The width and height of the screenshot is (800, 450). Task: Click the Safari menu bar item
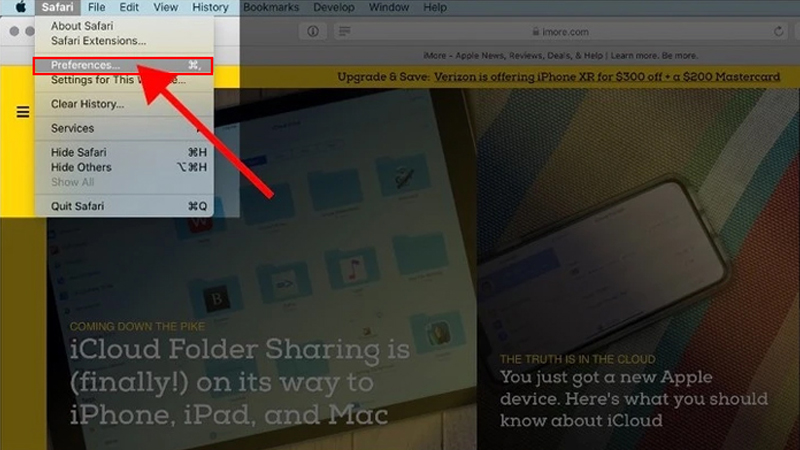[57, 7]
